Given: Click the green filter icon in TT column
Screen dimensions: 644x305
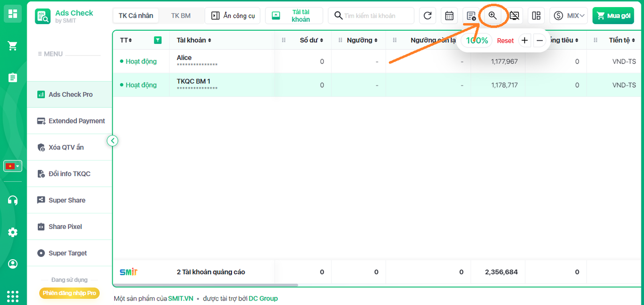Looking at the screenshot, I should [158, 40].
